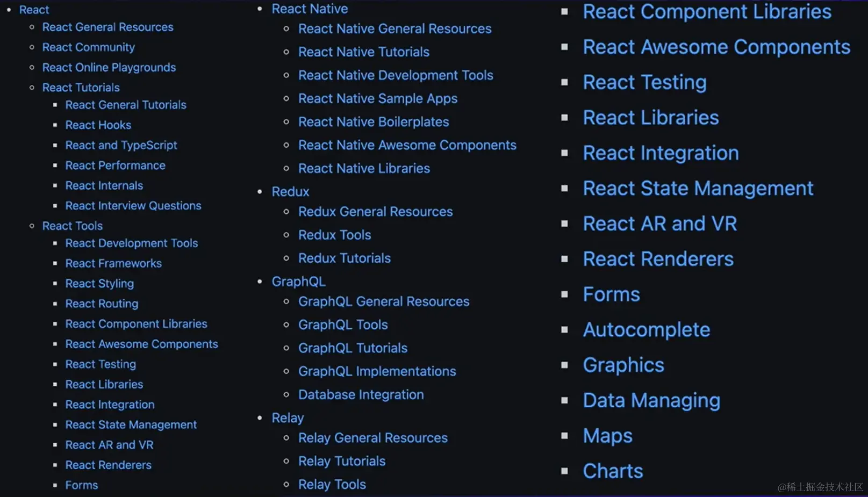The width and height of the screenshot is (868, 497).
Task: Click small React Renderers link under React Tools
Action: (x=108, y=465)
